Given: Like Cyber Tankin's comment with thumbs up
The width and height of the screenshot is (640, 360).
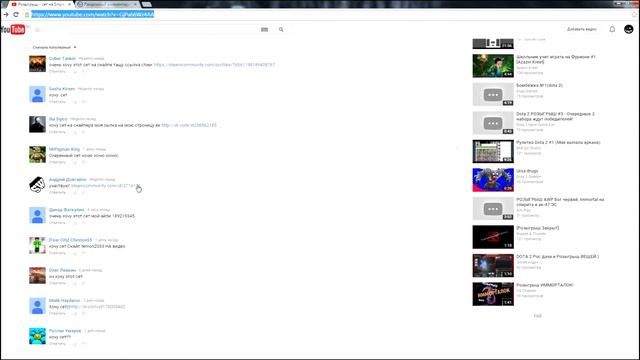Looking at the screenshot, I should pos(75,71).
